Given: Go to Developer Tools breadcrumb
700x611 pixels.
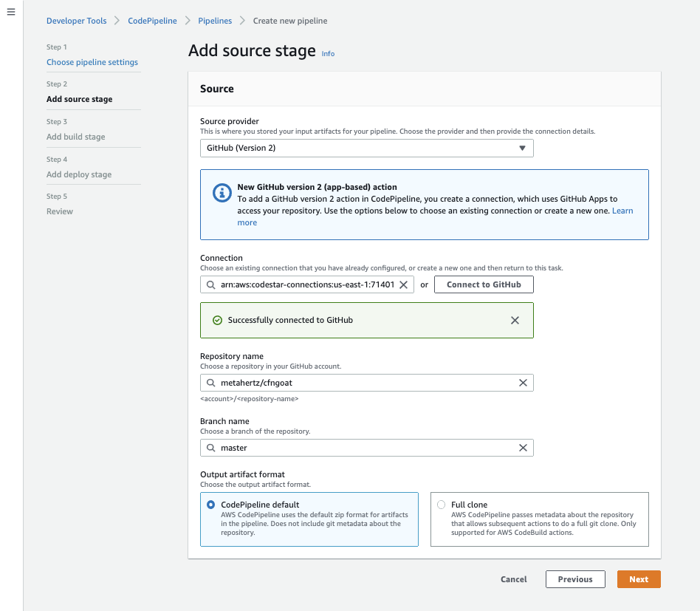Looking at the screenshot, I should [76, 21].
